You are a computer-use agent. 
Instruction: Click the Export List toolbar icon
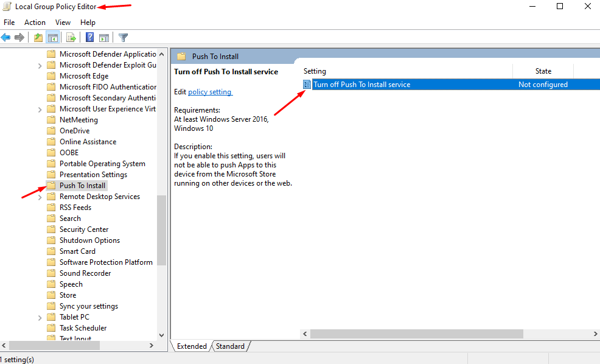pyautogui.click(x=71, y=38)
